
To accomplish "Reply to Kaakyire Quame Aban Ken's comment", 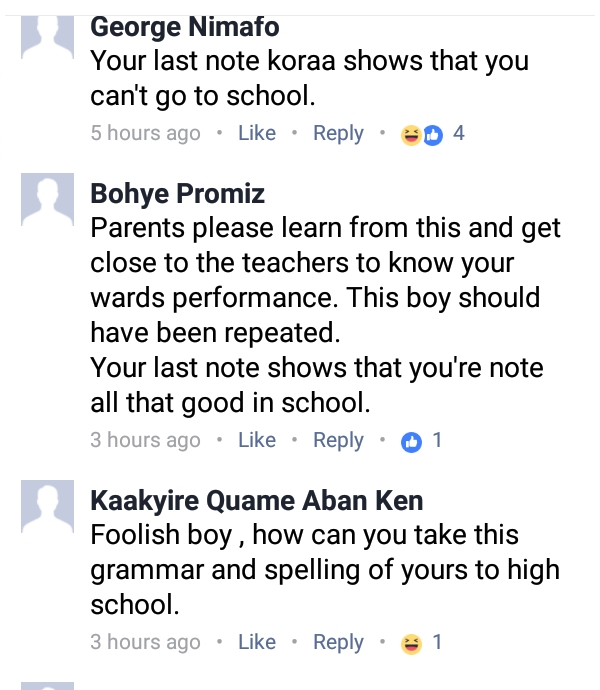I will [338, 642].
